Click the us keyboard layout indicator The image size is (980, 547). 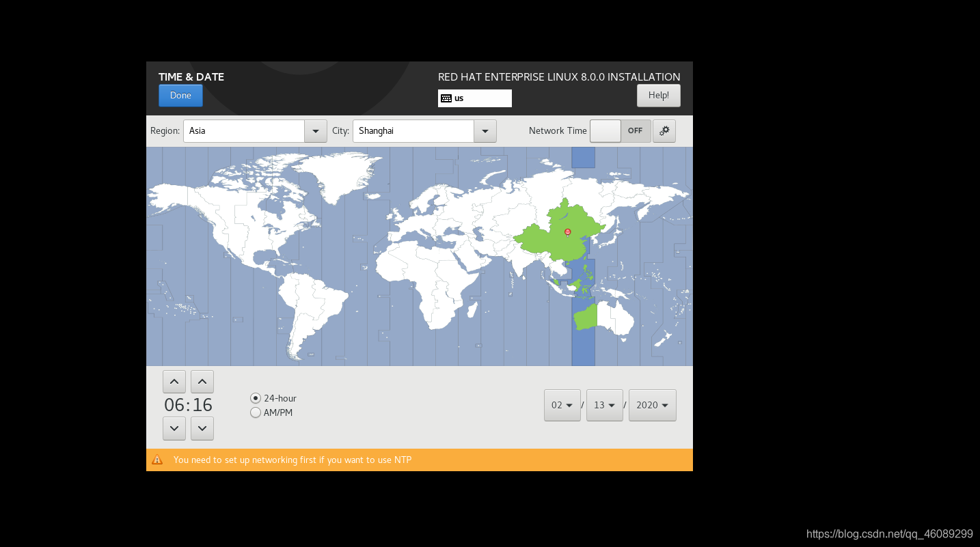[x=475, y=98]
